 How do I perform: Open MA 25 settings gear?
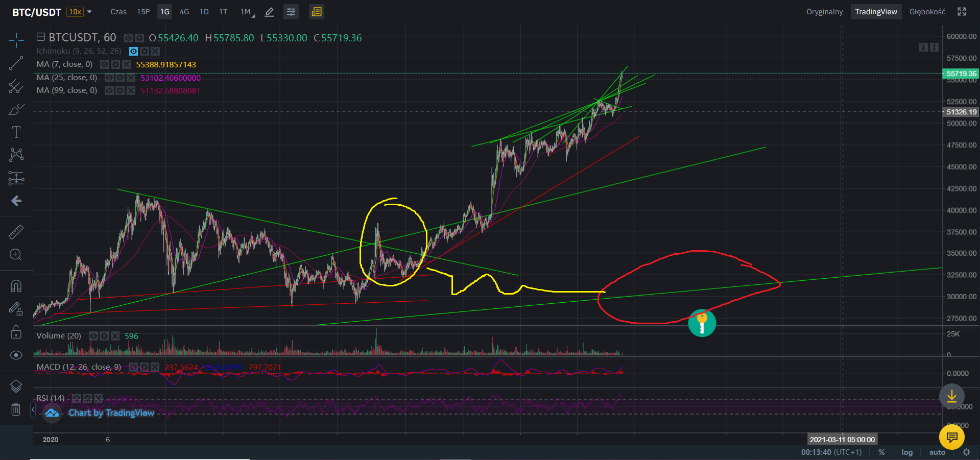[x=120, y=78]
